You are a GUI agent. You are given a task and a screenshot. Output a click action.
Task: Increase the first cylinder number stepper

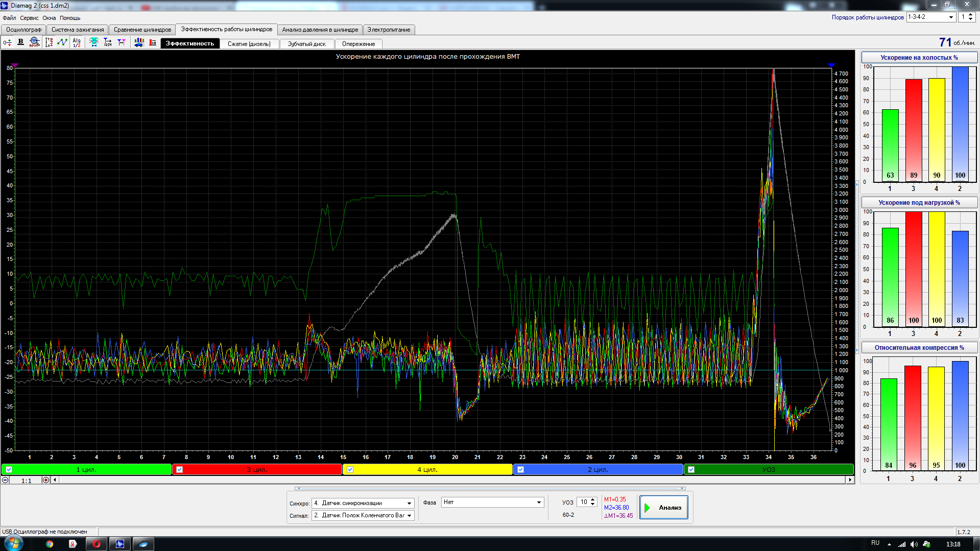pyautogui.click(x=971, y=15)
